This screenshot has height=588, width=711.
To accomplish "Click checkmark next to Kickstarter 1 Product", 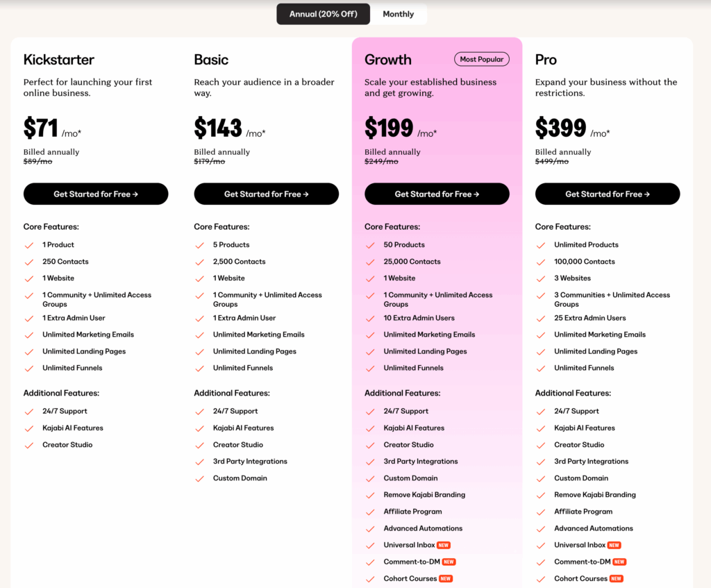I will [29, 245].
